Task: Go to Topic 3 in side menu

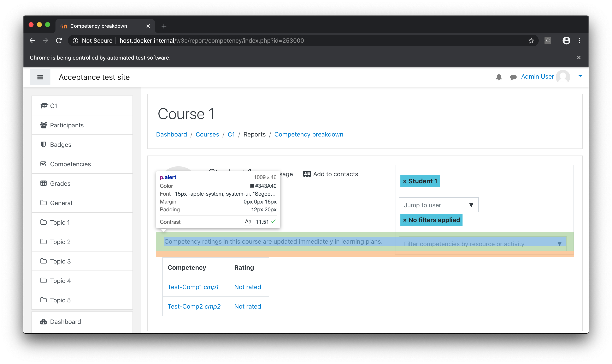Action: click(x=82, y=261)
